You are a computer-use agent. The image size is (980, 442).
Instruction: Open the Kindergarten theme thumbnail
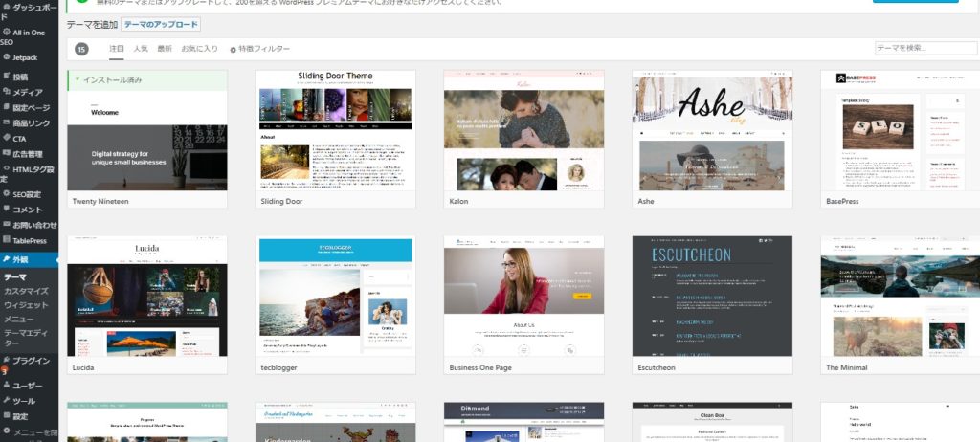click(x=336, y=422)
